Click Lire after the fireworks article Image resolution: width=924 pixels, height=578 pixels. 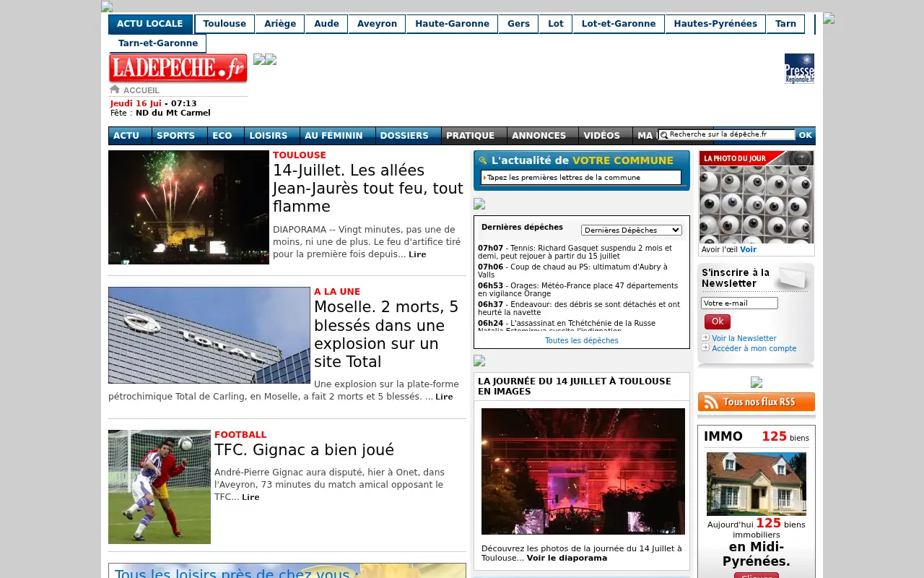pyautogui.click(x=417, y=254)
